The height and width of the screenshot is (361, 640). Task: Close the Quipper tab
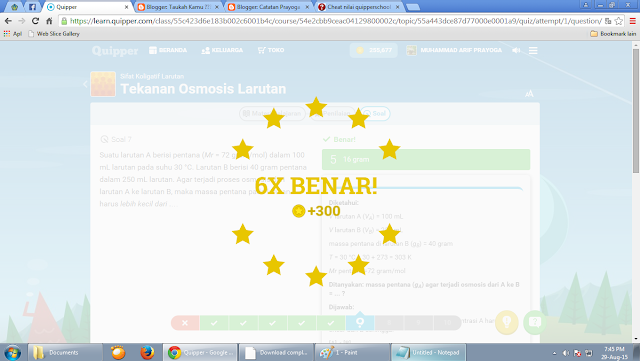click(x=126, y=7)
